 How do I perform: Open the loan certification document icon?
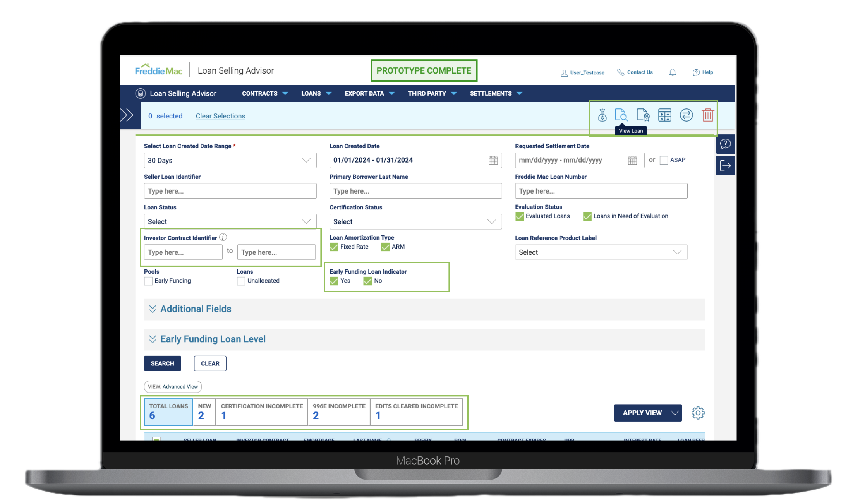(643, 115)
